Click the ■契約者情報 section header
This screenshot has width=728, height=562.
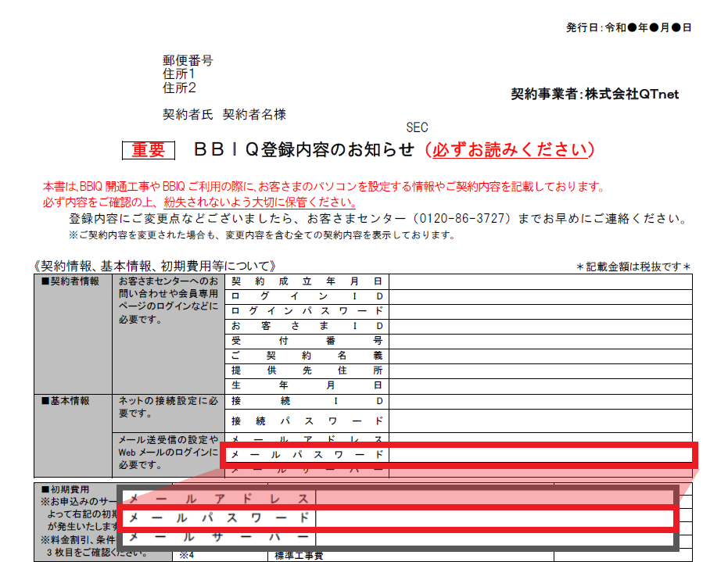pyautogui.click(x=70, y=281)
